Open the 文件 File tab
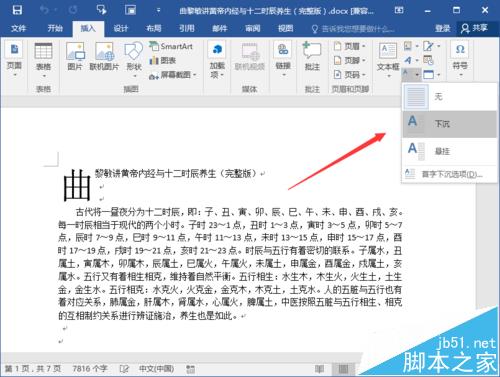The image size is (500, 377). click(x=18, y=28)
